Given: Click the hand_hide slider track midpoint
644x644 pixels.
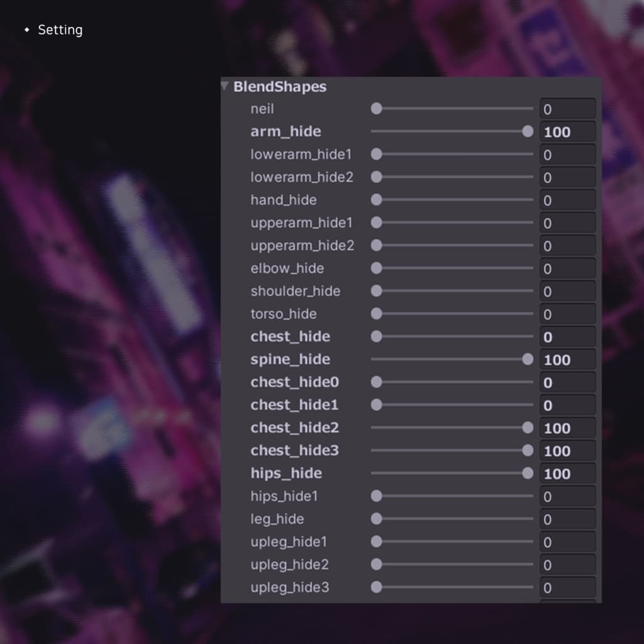Looking at the screenshot, I should coord(452,200).
